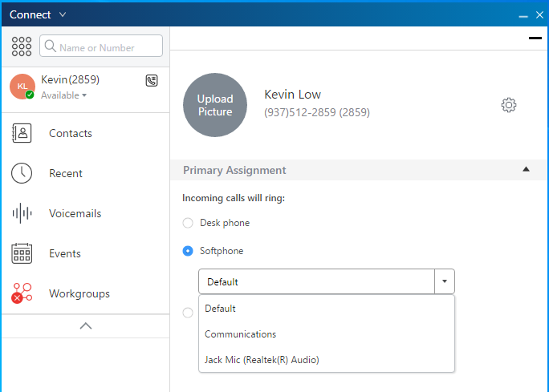The height and width of the screenshot is (392, 549).
Task: Select the Softphone radio button
Action: pyautogui.click(x=188, y=251)
